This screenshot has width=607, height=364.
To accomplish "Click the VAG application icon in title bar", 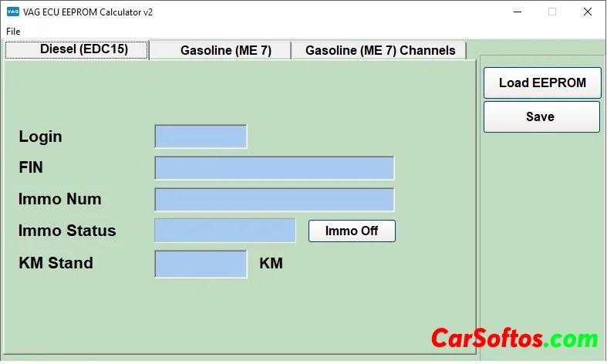I will (x=13, y=12).
